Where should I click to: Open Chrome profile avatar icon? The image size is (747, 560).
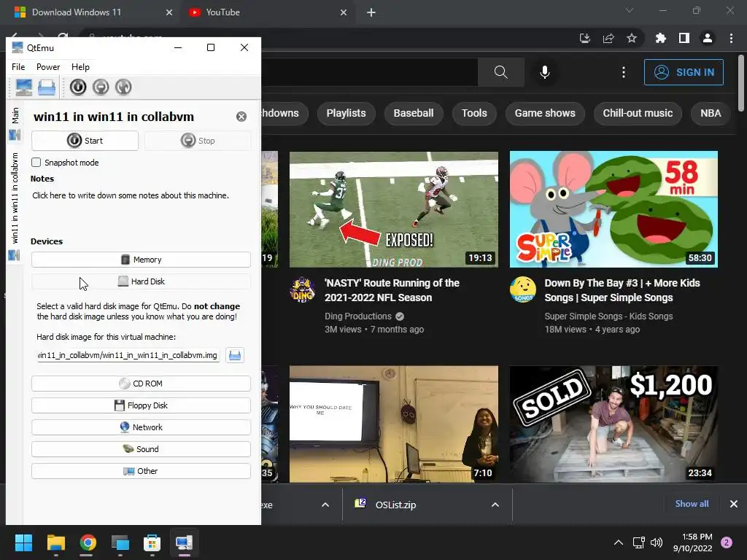click(708, 38)
